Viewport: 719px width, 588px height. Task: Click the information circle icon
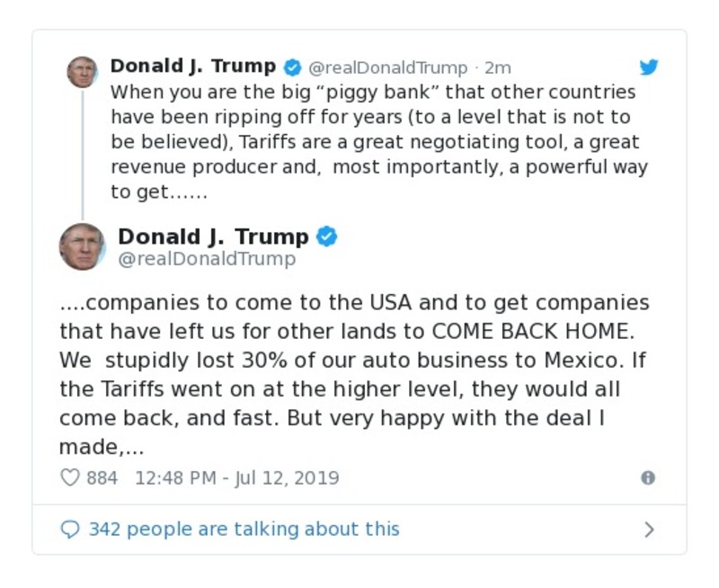coord(649,477)
